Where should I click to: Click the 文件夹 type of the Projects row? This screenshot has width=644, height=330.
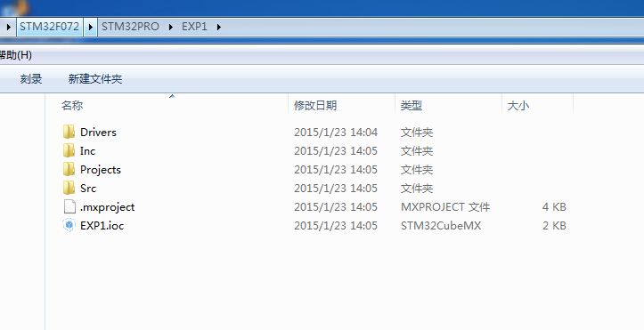pyautogui.click(x=417, y=169)
